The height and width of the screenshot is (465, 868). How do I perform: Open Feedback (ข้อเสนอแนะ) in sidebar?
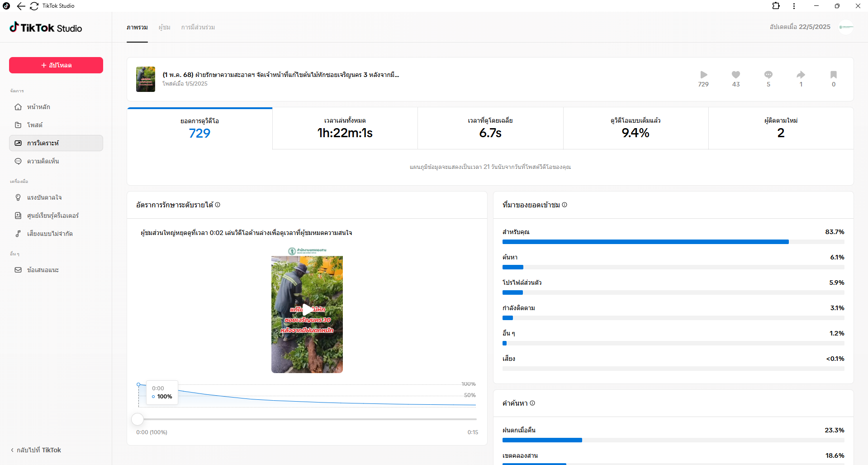(x=56, y=270)
